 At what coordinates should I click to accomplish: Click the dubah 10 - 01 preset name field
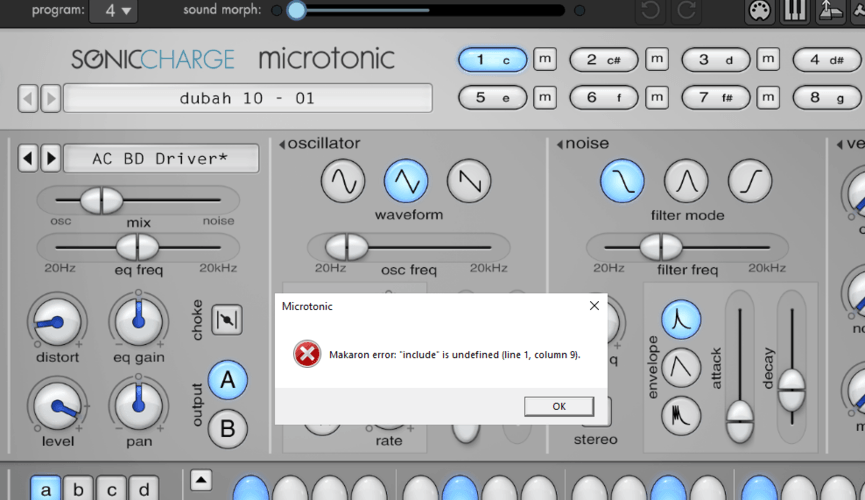248,98
